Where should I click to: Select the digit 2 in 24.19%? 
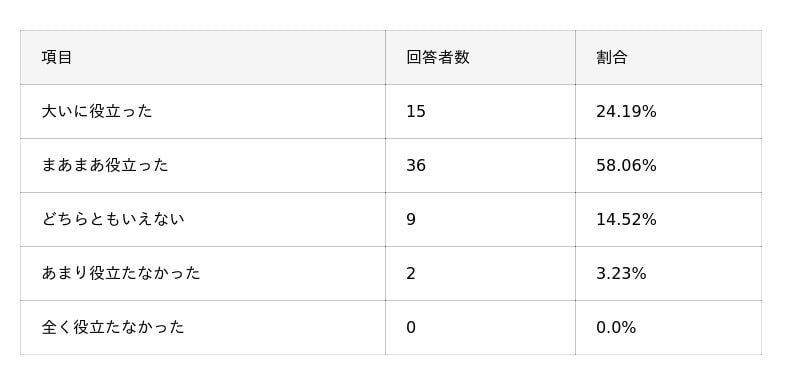(601, 112)
